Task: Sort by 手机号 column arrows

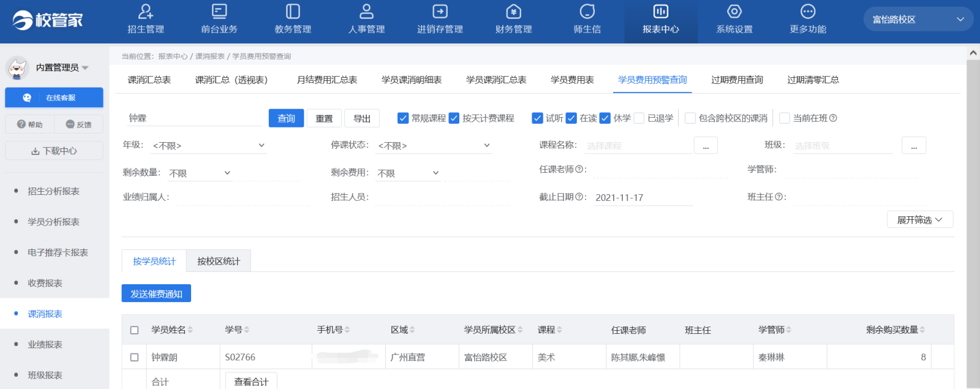Action: (x=347, y=330)
